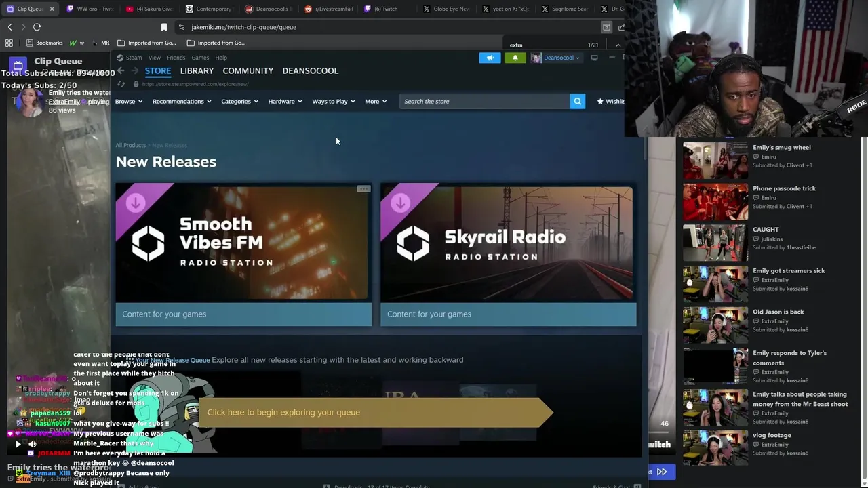Go forward with Steam navigation forward arrow

click(135, 70)
